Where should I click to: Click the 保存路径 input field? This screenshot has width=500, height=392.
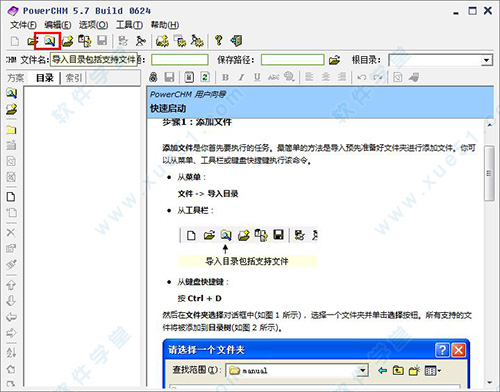(292, 60)
